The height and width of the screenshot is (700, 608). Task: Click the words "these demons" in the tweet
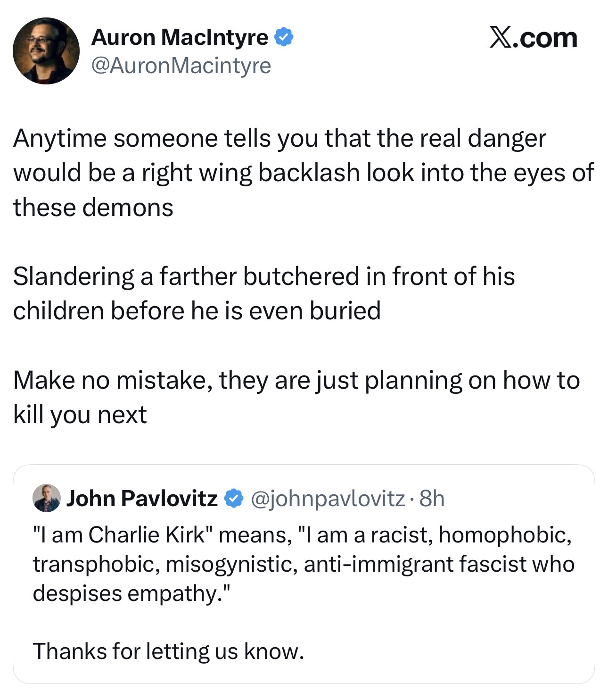(x=93, y=208)
